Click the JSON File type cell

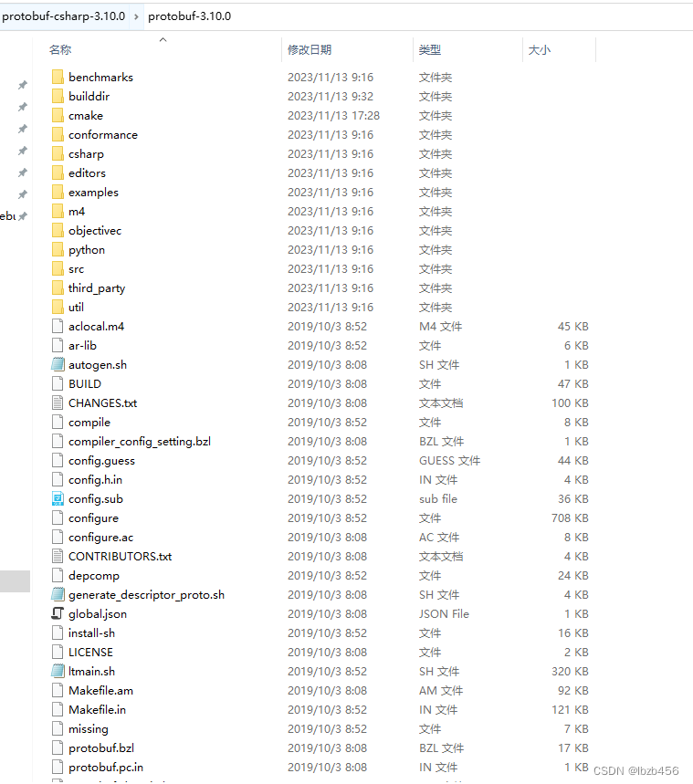point(444,613)
